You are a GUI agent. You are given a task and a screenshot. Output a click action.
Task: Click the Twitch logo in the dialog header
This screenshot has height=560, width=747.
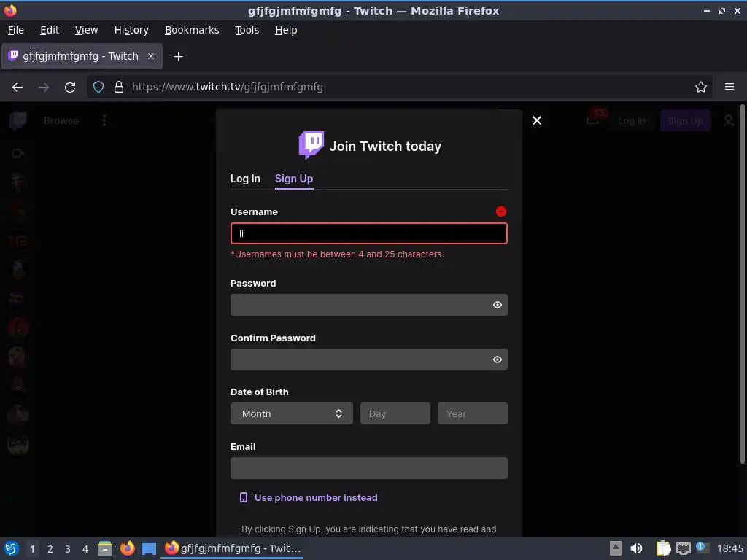tap(311, 145)
